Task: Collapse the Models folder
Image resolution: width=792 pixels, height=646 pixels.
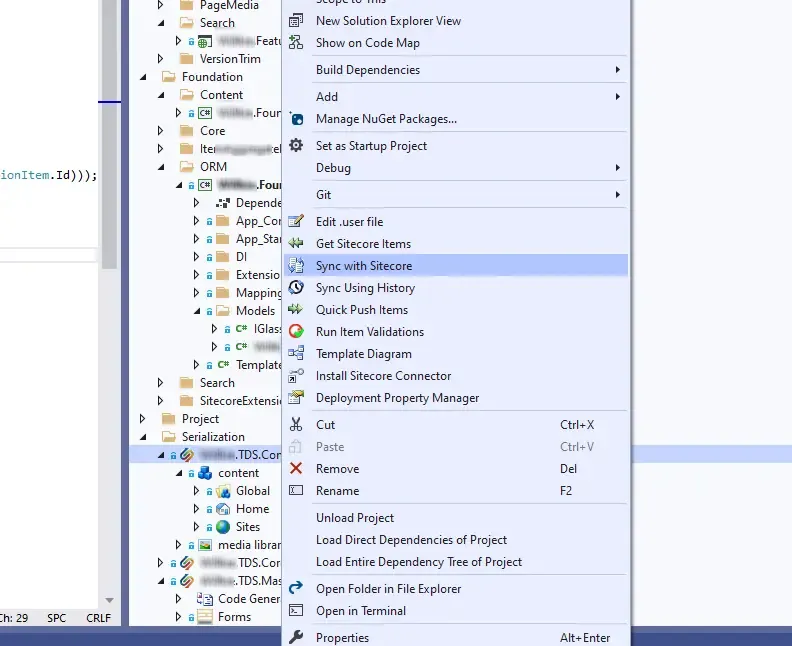Action: tap(197, 311)
